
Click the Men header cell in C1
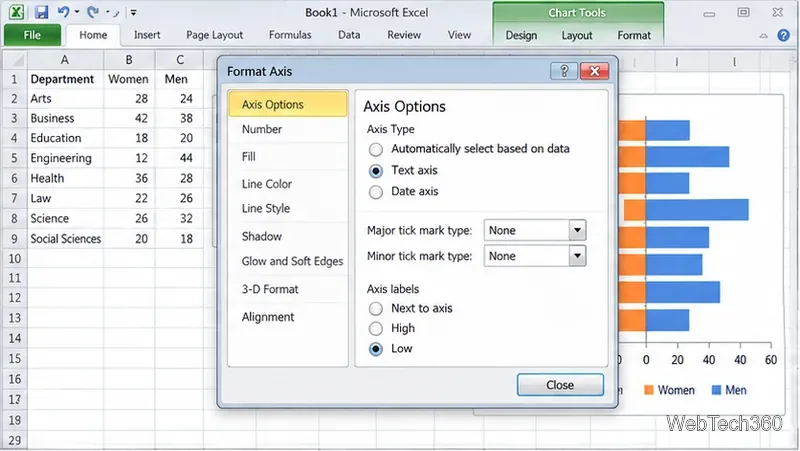pos(180,79)
